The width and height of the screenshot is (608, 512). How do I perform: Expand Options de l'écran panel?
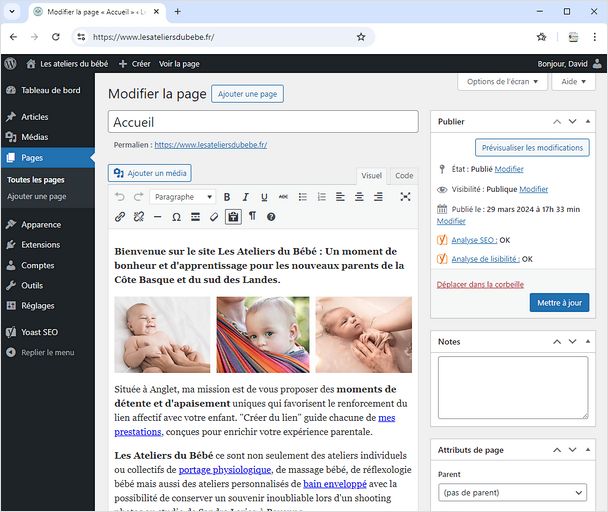tap(502, 81)
